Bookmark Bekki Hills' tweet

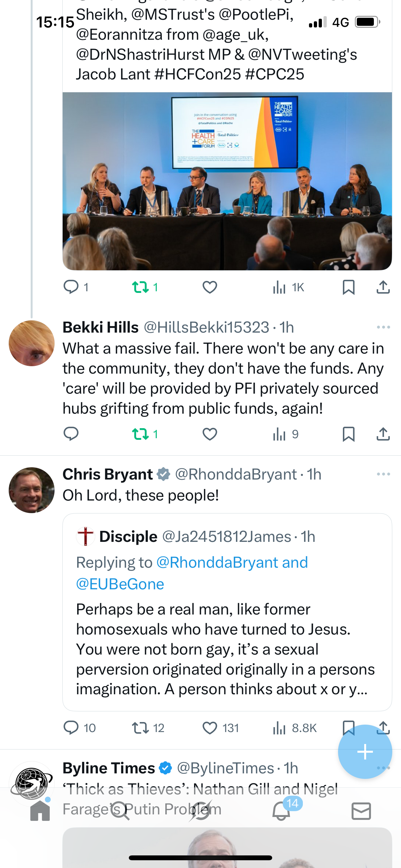tap(348, 434)
